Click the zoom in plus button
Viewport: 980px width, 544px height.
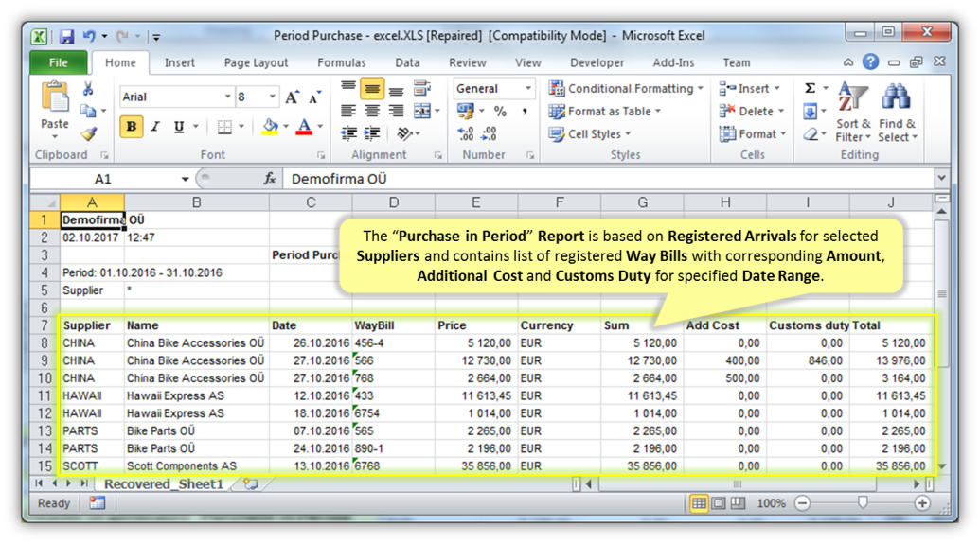click(922, 503)
